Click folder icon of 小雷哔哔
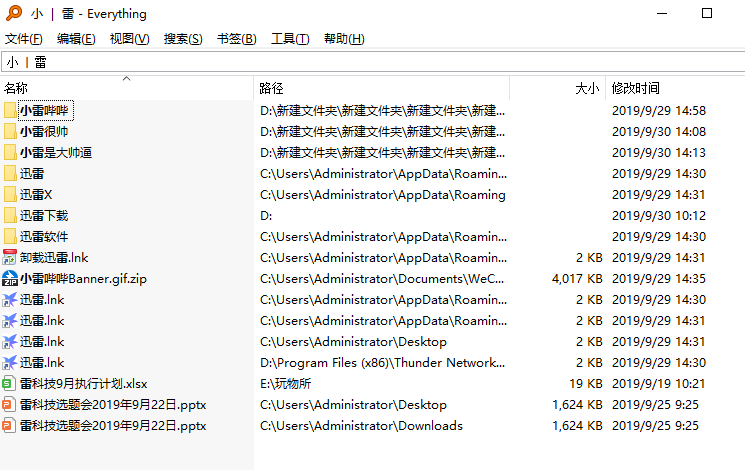This screenshot has height=470, width=745. (10, 110)
